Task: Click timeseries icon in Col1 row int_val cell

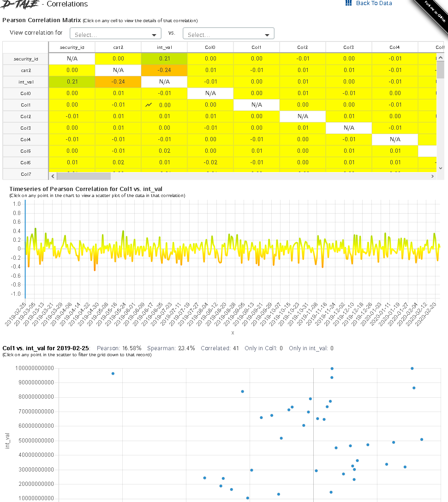Action: pos(149,105)
